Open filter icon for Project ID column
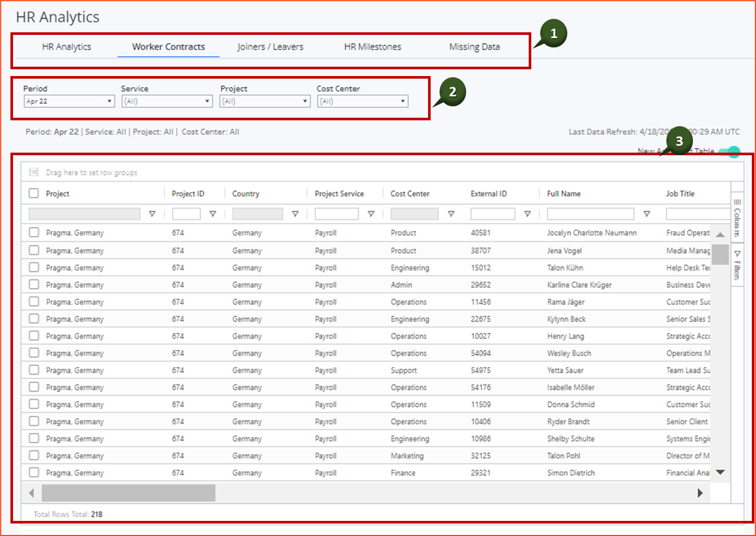 click(213, 214)
